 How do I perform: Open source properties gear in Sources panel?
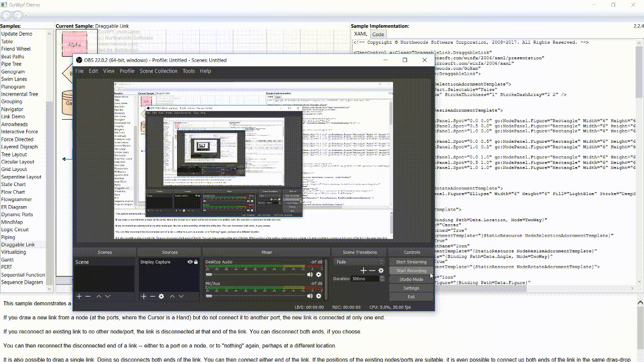coord(162,297)
